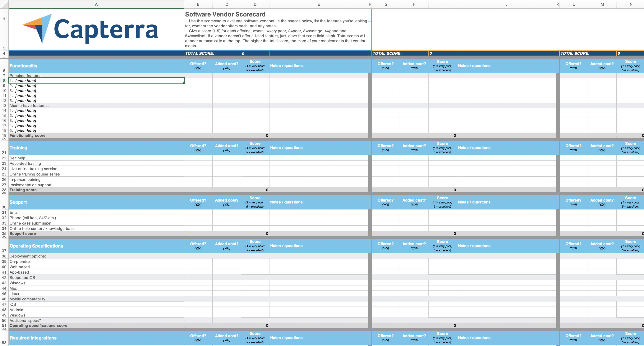Select column C header
644x346 pixels.
[227, 4]
